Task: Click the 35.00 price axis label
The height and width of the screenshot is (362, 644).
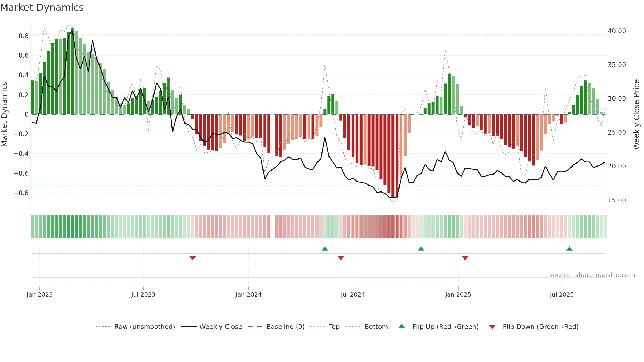Action: click(x=617, y=65)
